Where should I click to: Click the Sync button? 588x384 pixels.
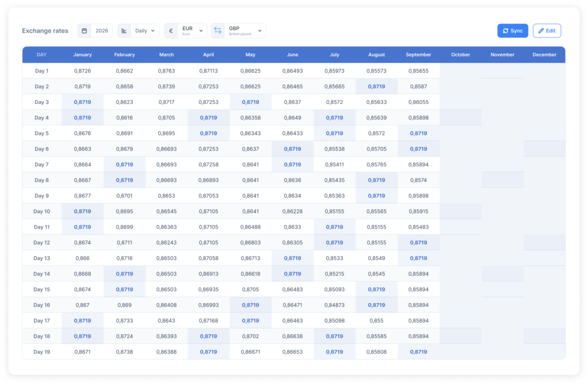click(513, 31)
